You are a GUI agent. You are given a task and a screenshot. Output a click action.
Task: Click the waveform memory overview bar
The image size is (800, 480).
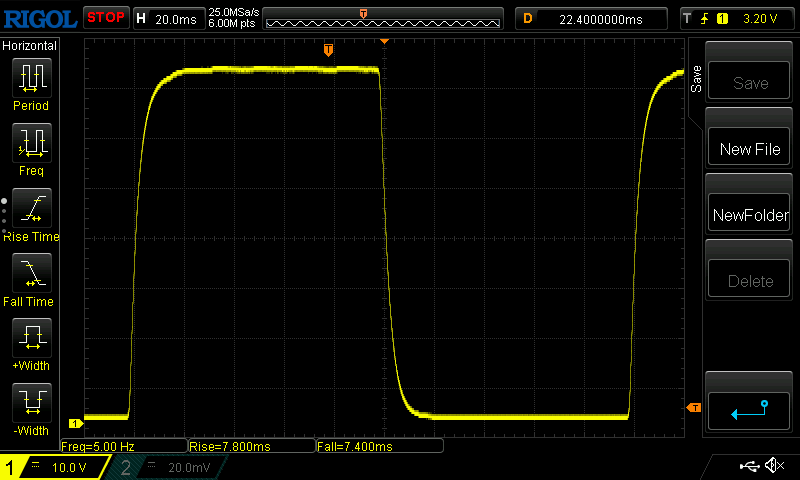pyautogui.click(x=383, y=19)
